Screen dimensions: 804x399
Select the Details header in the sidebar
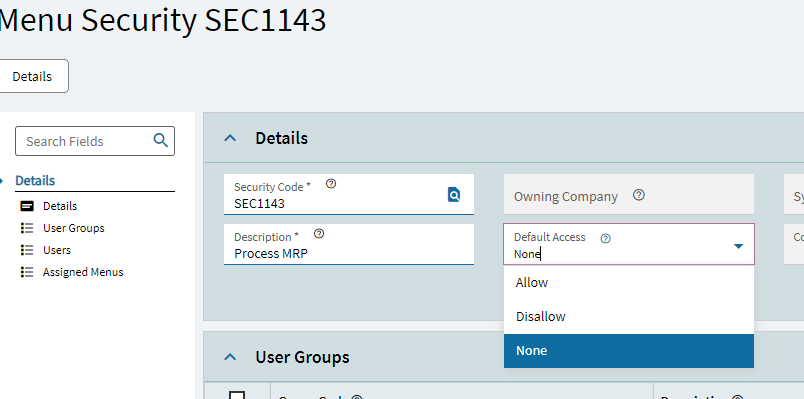coord(35,181)
